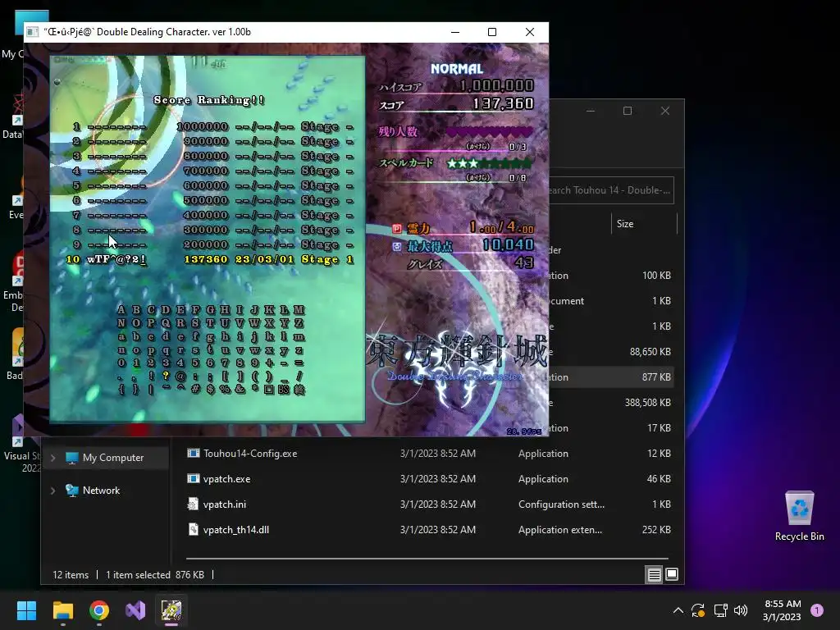Screen dimensions: 840x630
Task: Pick capital letter M in the name grid
Action: (299, 309)
